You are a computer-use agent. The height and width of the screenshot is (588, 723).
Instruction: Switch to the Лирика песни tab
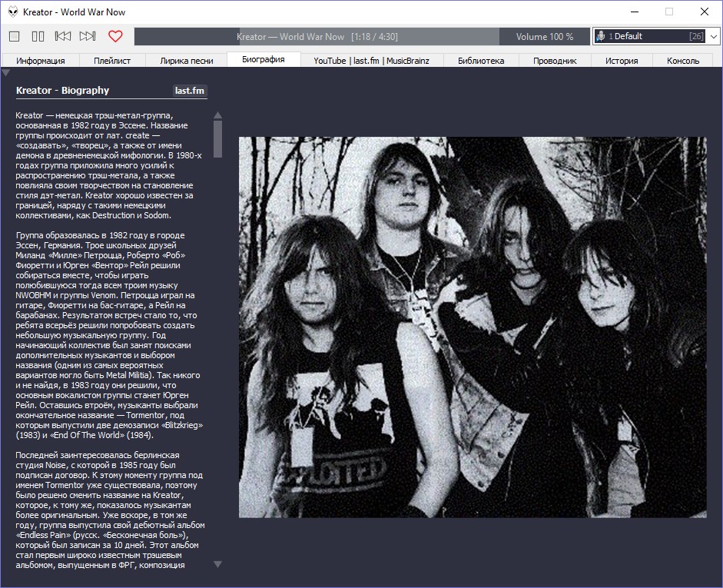click(x=186, y=61)
